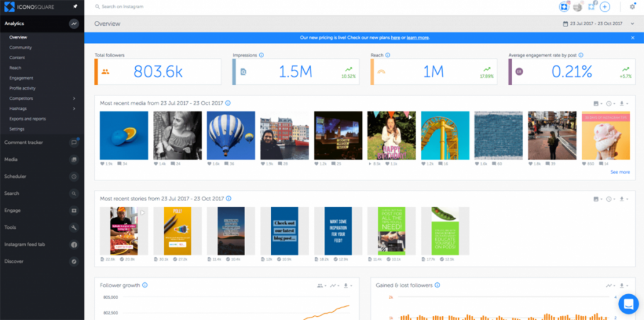Expand the Competitors submenu arrow

[x=74, y=99]
